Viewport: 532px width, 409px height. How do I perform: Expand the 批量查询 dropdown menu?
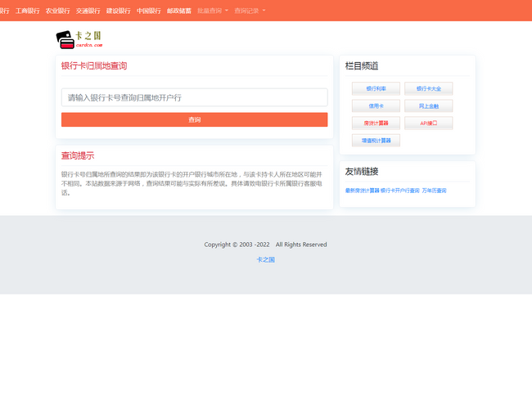pyautogui.click(x=213, y=11)
